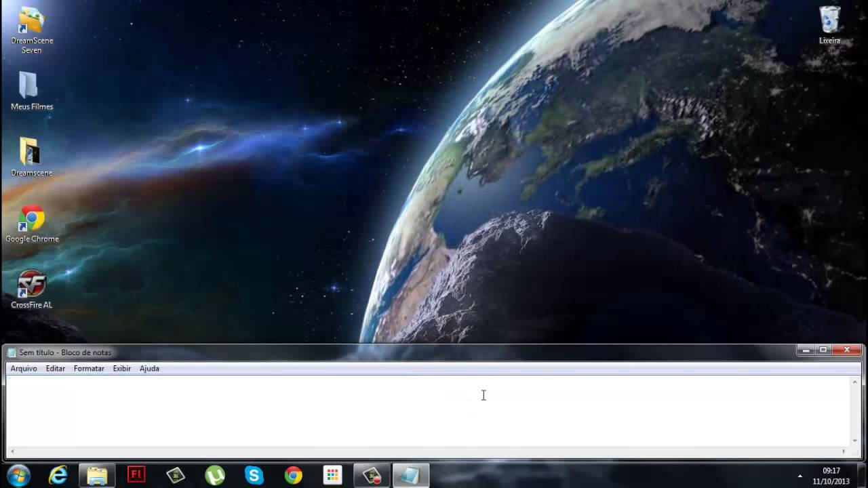Open the dark diamond-shaped taskbar icon
Screen dimensions: 868x488
pyautogui.click(x=176, y=475)
